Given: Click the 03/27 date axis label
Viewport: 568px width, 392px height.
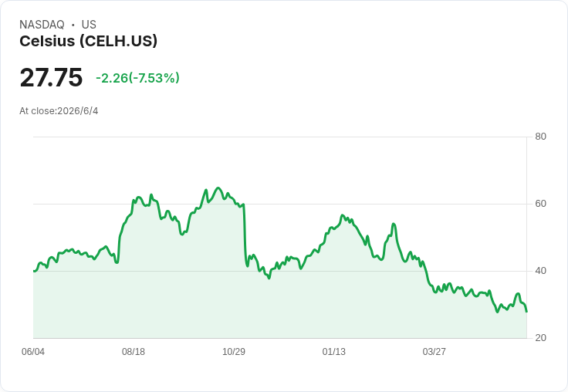Looking at the screenshot, I should coord(434,351).
